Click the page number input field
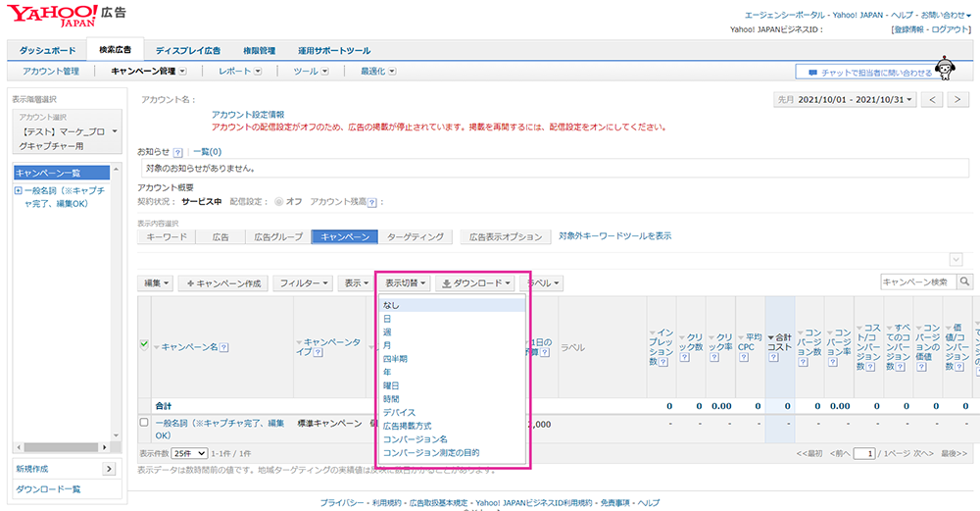Viewport: 980px width, 511px height. click(x=863, y=453)
